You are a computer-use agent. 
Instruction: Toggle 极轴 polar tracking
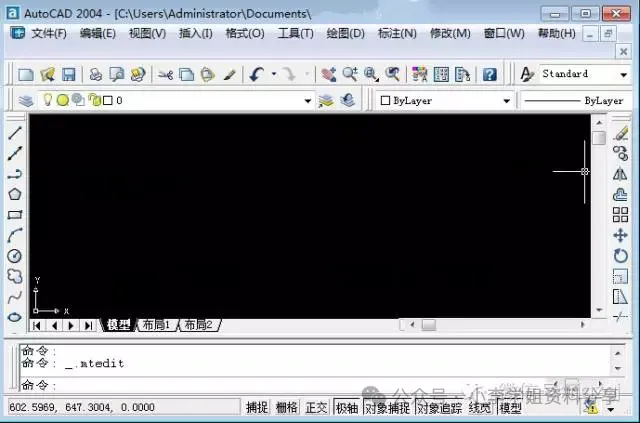[347, 407]
